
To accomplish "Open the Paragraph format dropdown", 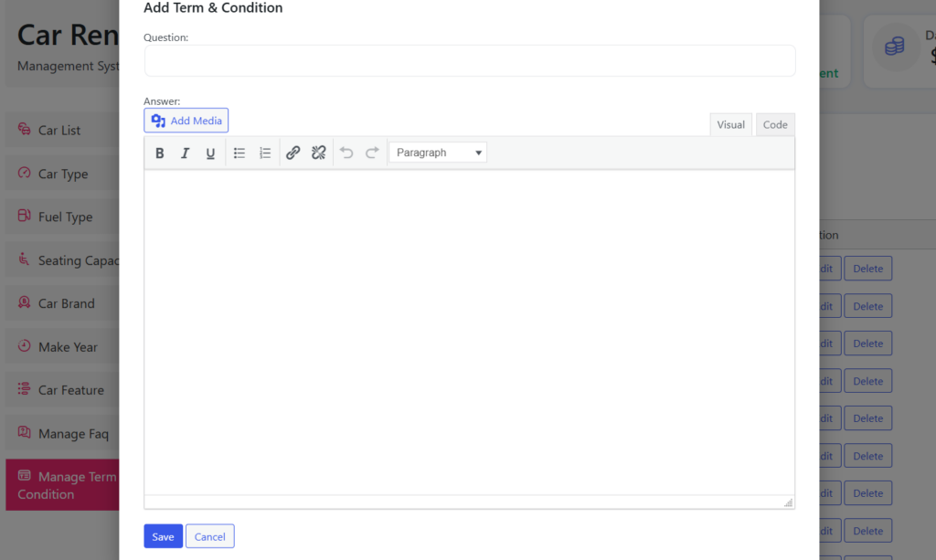I will pyautogui.click(x=438, y=153).
